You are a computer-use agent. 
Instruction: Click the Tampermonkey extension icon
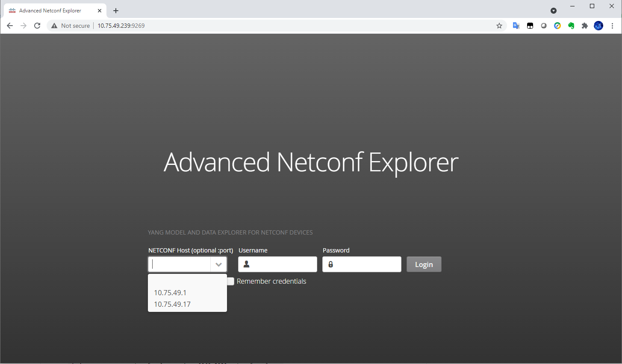pyautogui.click(x=530, y=26)
